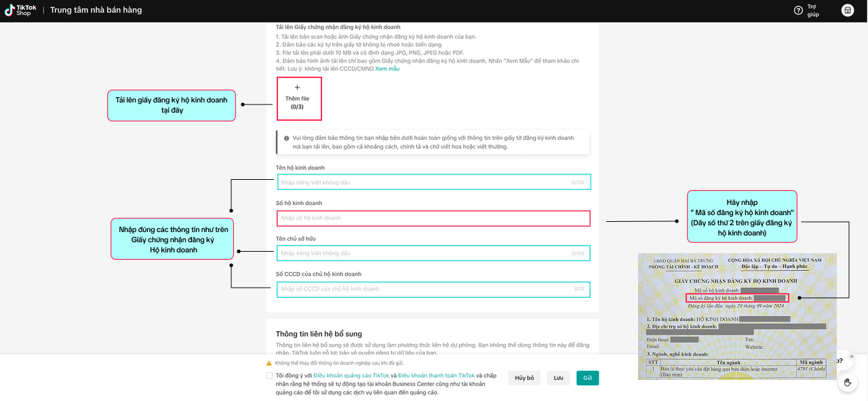This screenshot has width=868, height=401.
Task: Click the plus icon to add file
Action: tap(297, 88)
